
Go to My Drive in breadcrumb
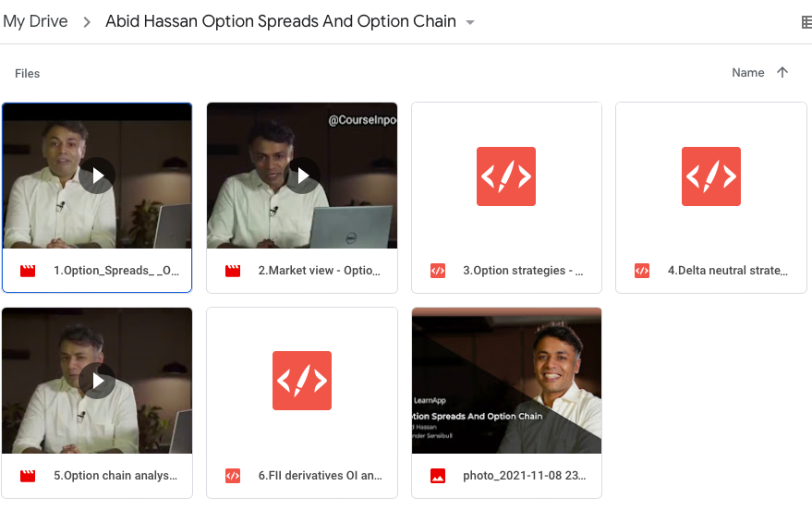coord(35,21)
